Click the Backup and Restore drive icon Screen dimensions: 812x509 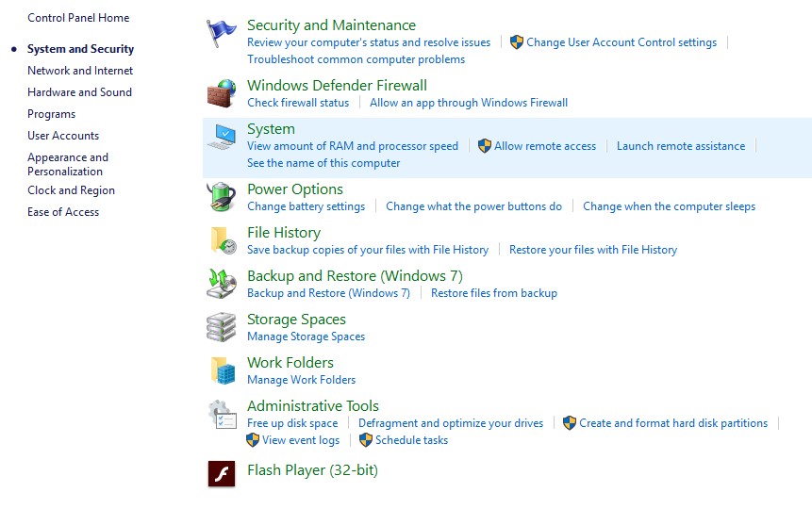(x=222, y=284)
